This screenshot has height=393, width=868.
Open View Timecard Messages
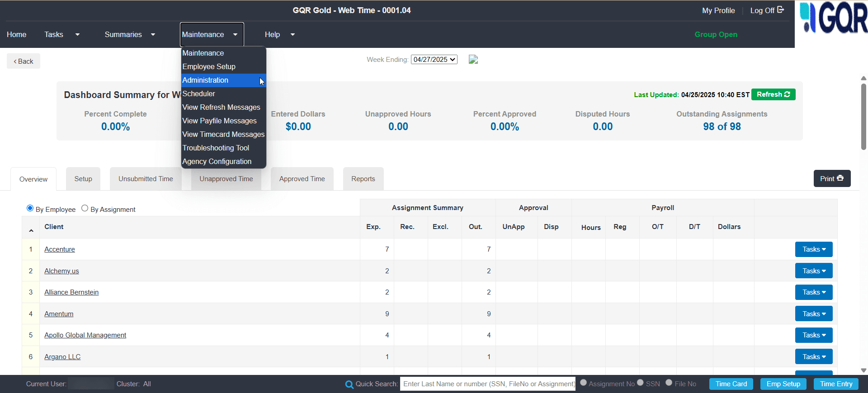coord(223,134)
